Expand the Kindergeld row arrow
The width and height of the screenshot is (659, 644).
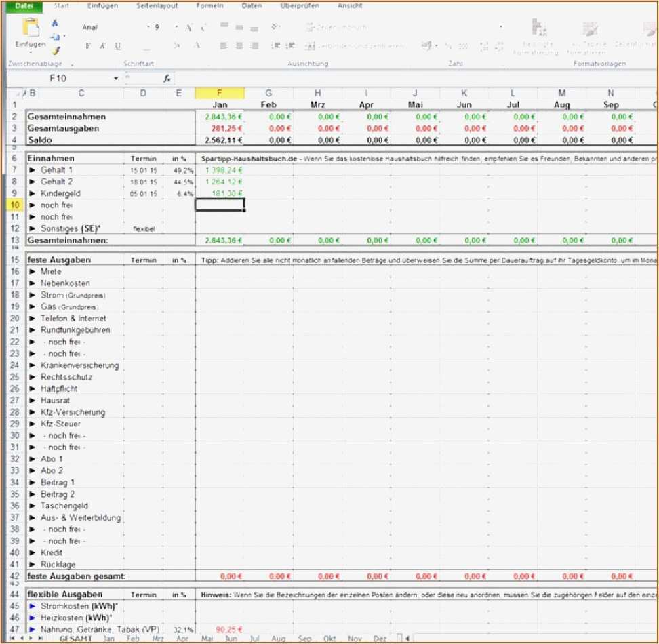(32, 194)
